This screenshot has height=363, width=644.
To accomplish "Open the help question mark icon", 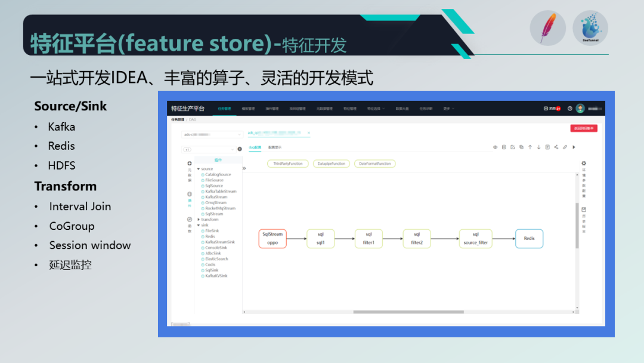I will point(569,109).
